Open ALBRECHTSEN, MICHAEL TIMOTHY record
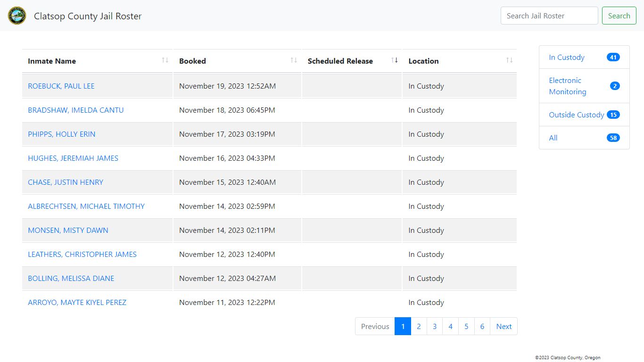 (x=86, y=206)
